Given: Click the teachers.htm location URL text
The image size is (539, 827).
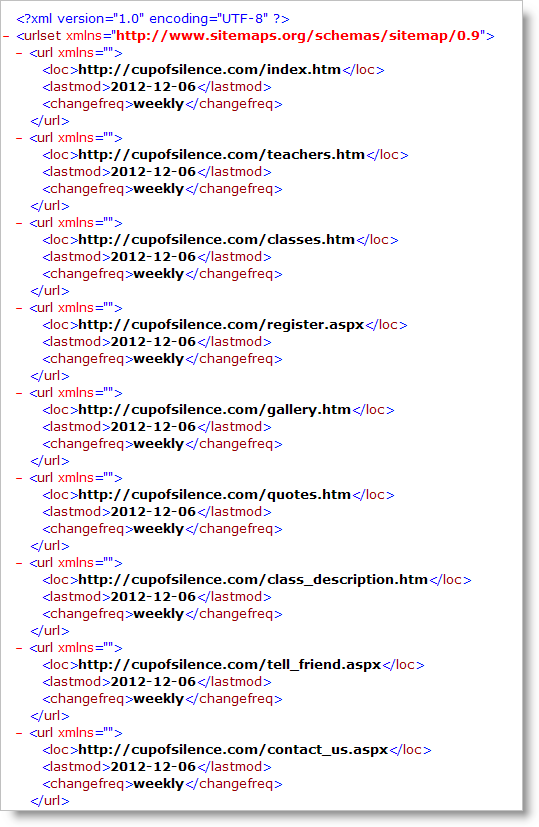Looking at the screenshot, I should pyautogui.click(x=222, y=155).
